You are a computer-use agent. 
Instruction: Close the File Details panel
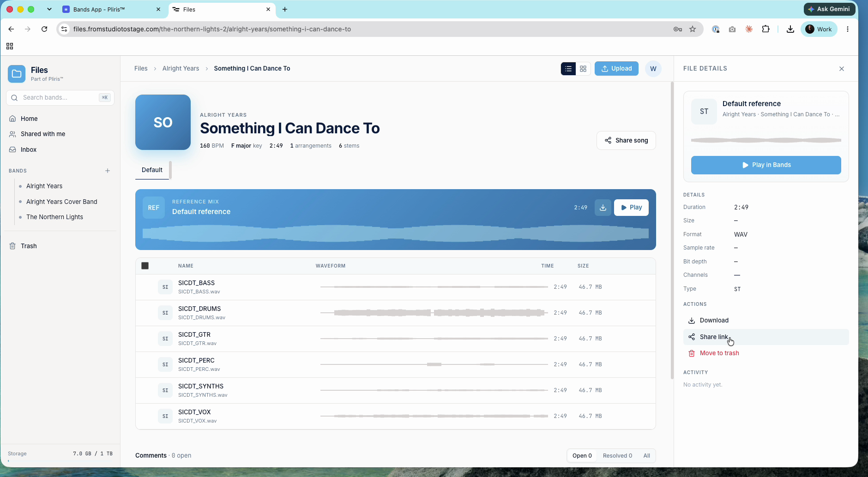[842, 69]
